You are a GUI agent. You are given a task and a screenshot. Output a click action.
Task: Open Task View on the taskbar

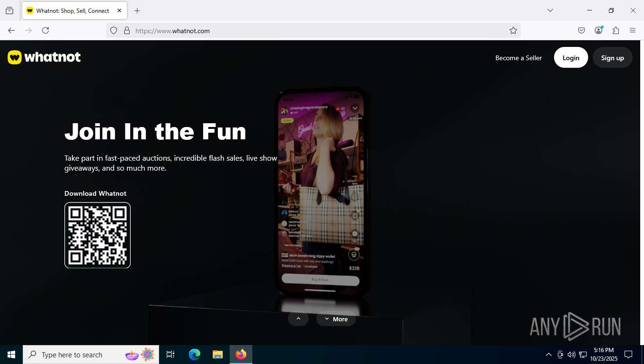point(170,355)
